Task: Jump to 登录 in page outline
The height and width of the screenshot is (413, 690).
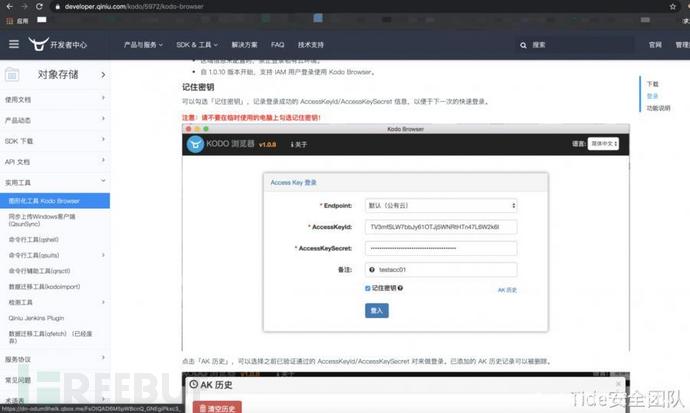Action: tap(653, 96)
